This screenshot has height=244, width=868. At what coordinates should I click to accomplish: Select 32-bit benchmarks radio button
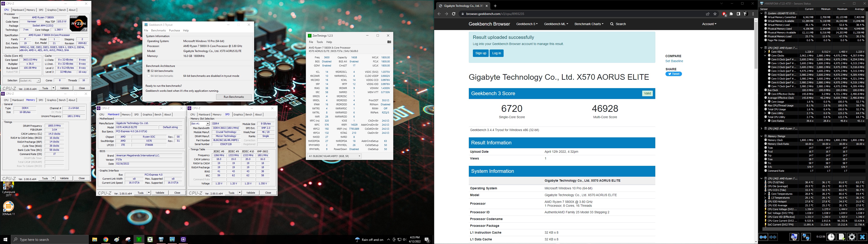149,71
